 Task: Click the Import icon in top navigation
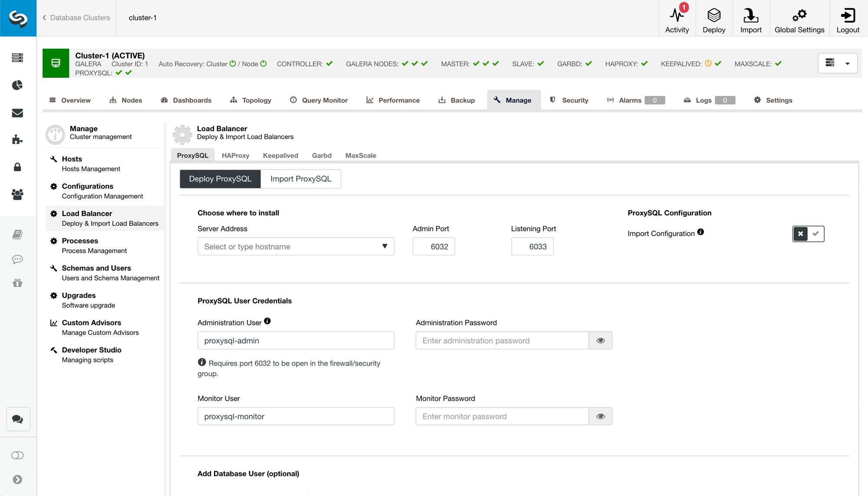tap(750, 18)
